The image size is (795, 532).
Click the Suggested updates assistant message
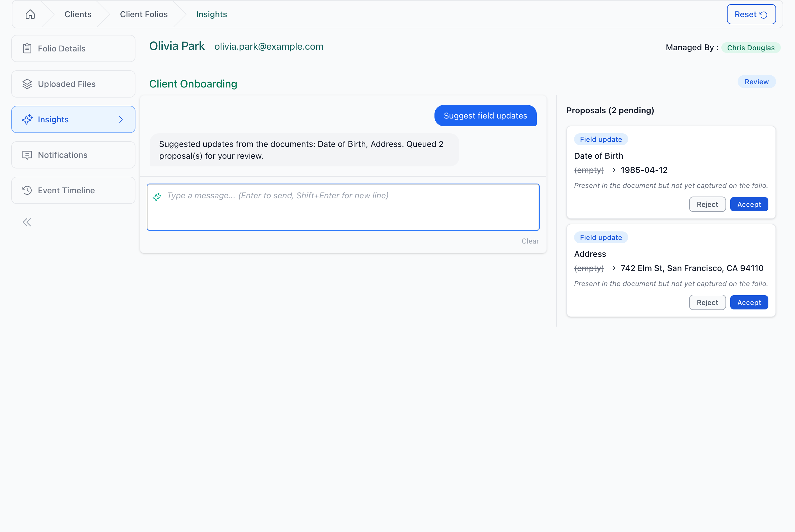(x=304, y=150)
